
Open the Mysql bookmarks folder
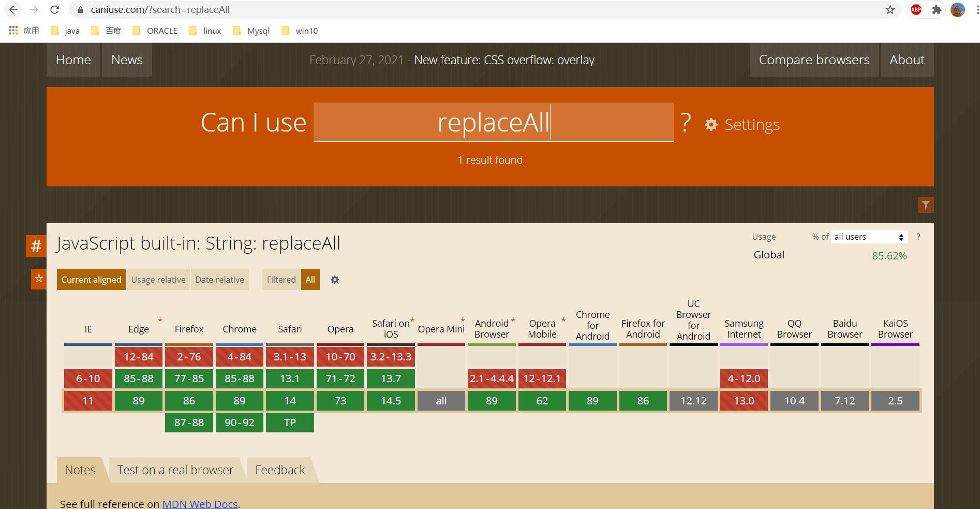click(251, 31)
